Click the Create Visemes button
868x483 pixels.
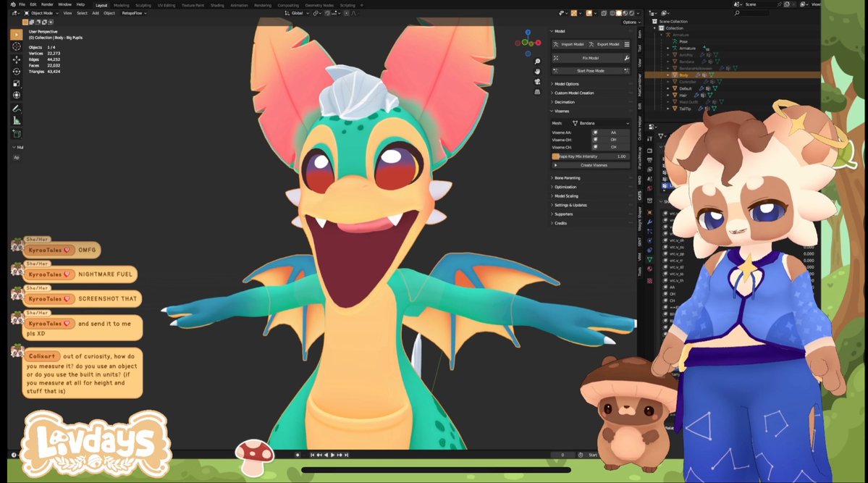[x=591, y=165]
